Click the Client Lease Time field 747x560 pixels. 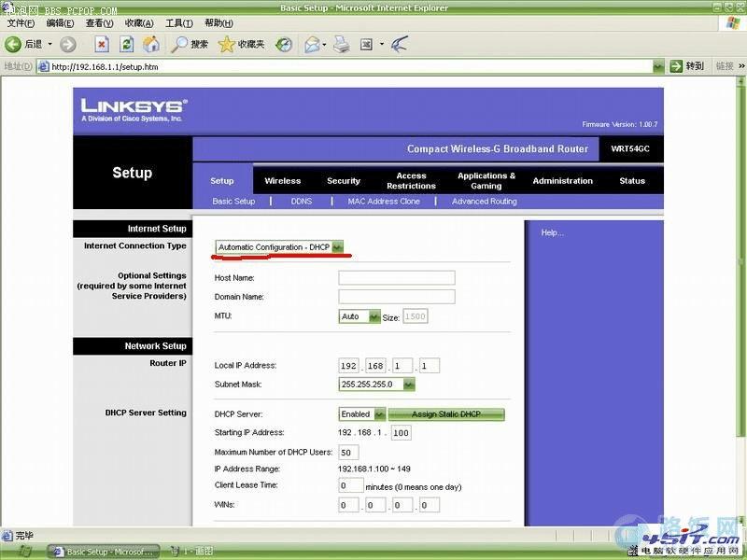coord(351,485)
